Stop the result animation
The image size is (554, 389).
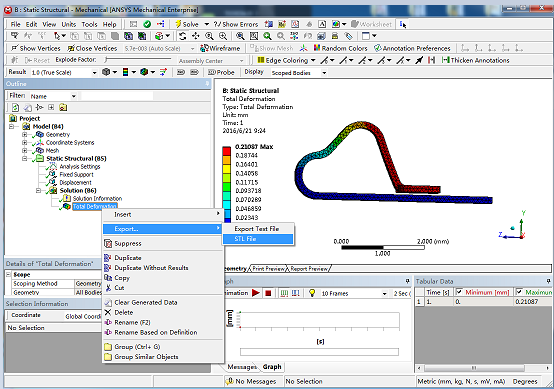[x=268, y=293]
